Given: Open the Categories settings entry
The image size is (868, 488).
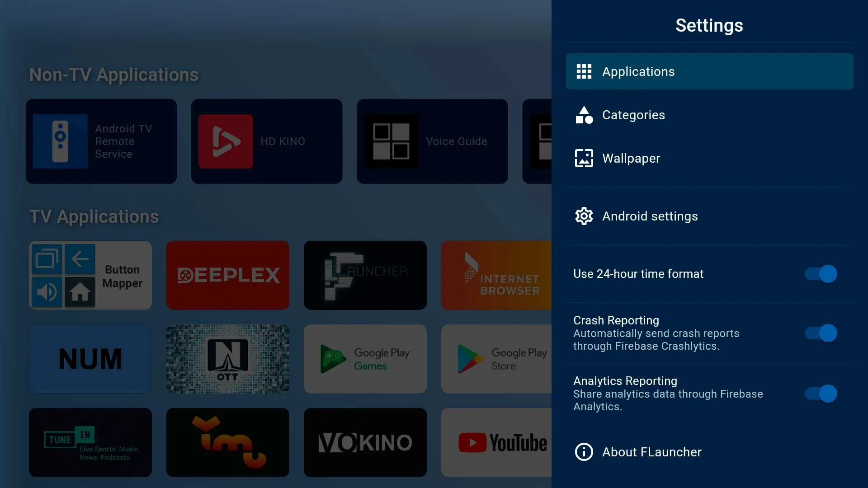Looking at the screenshot, I should [x=709, y=115].
